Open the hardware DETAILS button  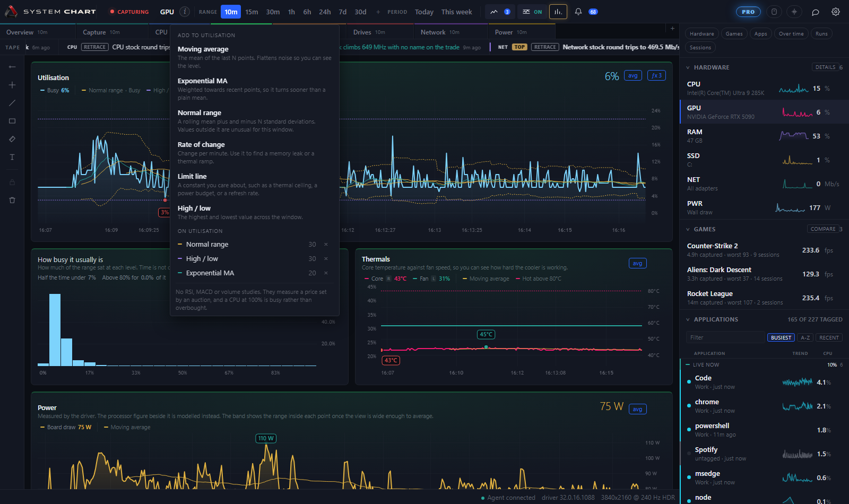[825, 67]
